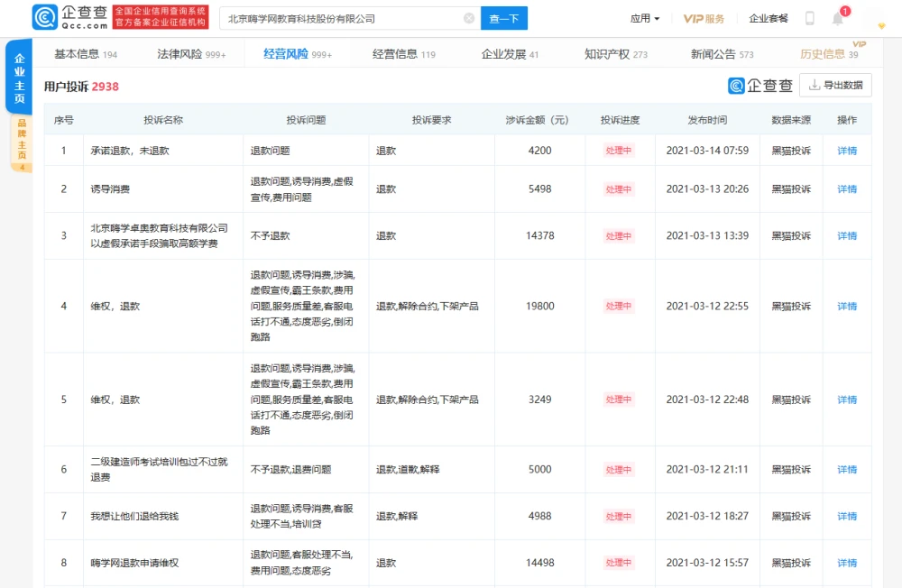Click the 查一下 search button
The image size is (902, 588).
pos(504,18)
